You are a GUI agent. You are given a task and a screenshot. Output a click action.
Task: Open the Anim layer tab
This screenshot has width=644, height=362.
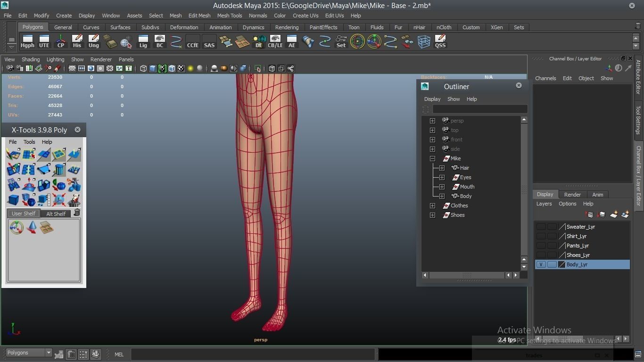(597, 195)
